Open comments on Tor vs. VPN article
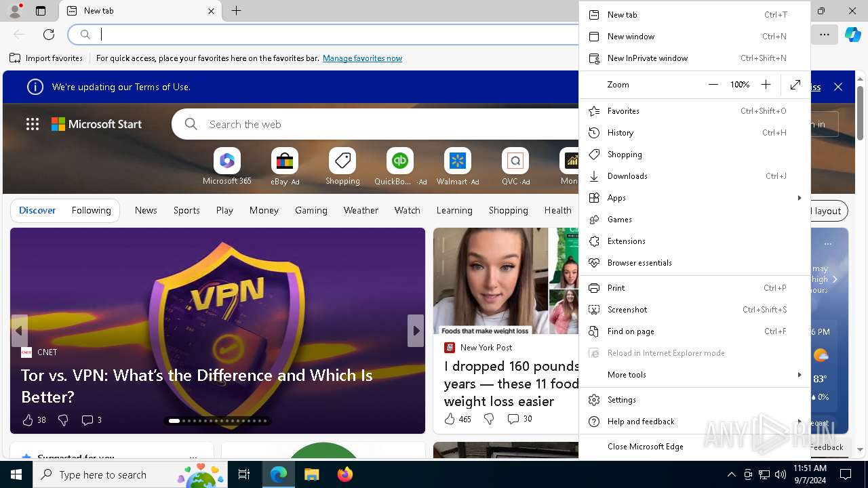The image size is (868, 488). 92,420
